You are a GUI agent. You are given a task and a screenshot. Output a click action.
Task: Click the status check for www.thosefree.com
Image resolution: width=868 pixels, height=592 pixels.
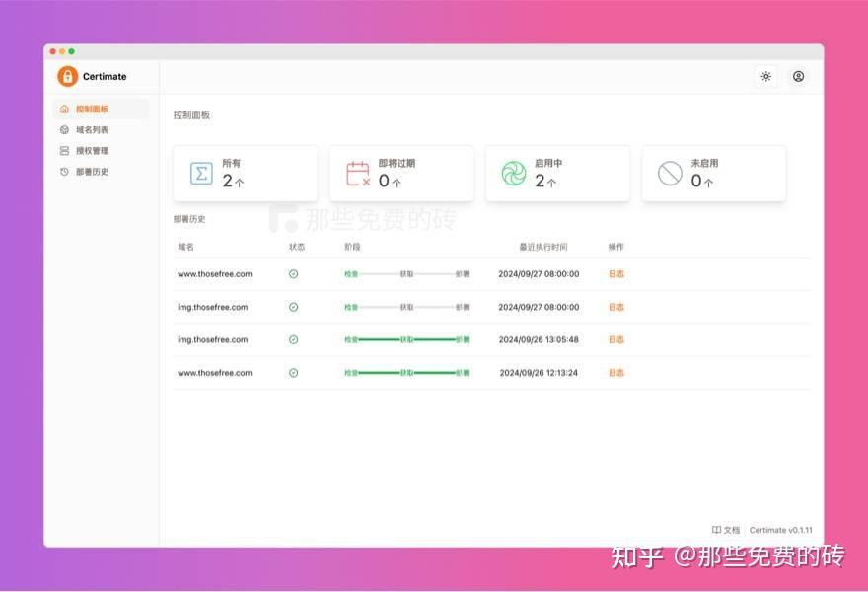[x=292, y=273]
